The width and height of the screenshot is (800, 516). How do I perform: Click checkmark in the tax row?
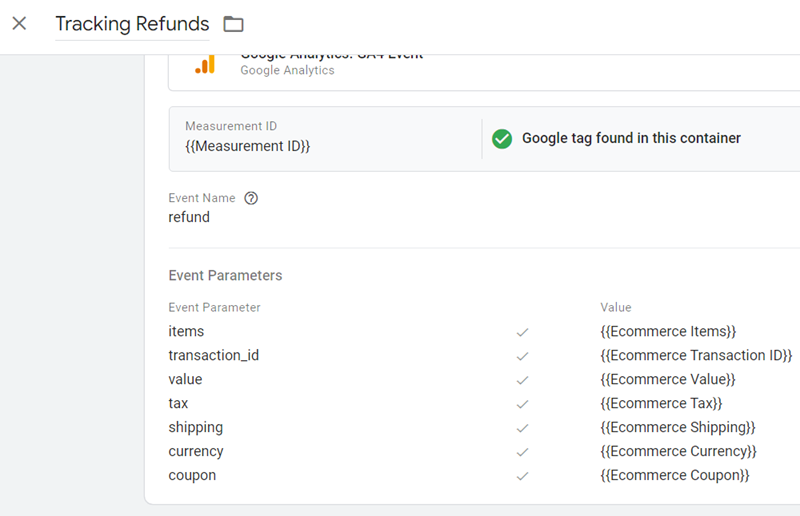pos(522,404)
